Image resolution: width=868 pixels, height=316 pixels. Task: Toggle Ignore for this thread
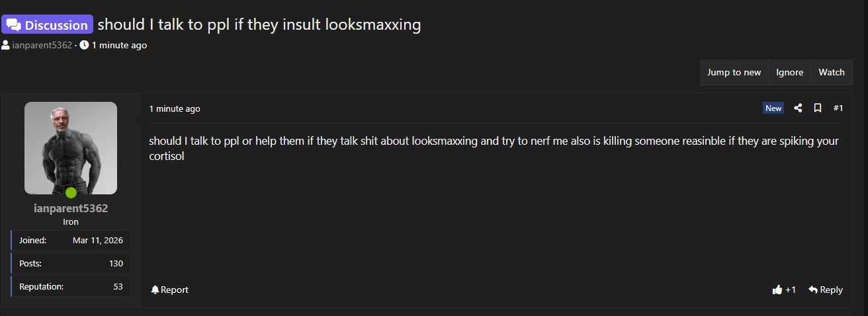click(789, 73)
